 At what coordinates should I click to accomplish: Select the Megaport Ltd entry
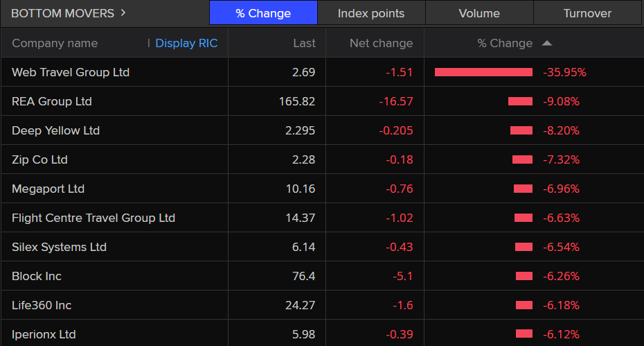coord(48,189)
